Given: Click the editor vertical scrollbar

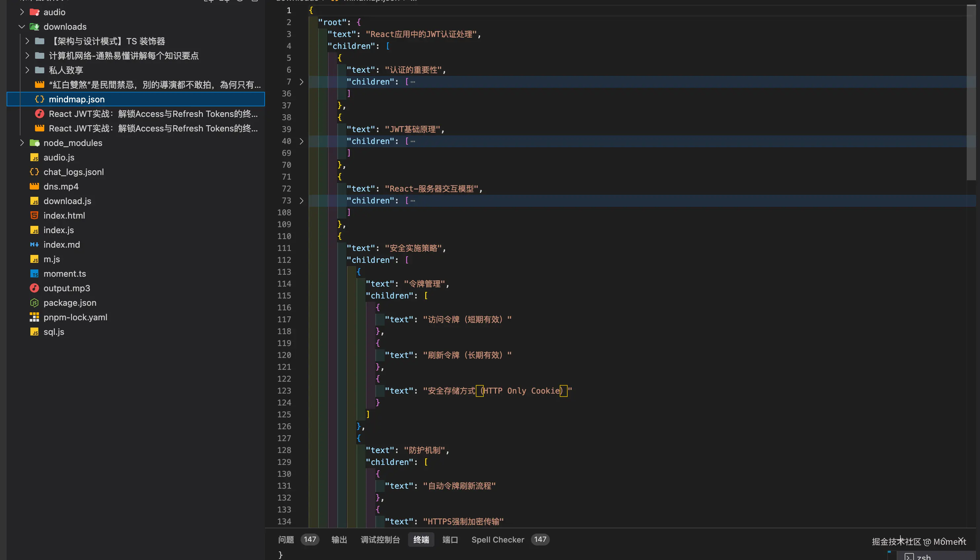Looking at the screenshot, I should [971, 92].
